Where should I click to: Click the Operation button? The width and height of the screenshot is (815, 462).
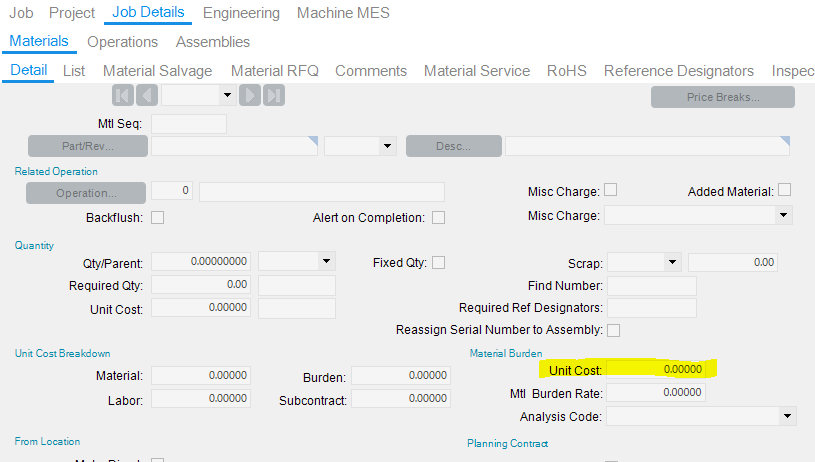point(86,193)
